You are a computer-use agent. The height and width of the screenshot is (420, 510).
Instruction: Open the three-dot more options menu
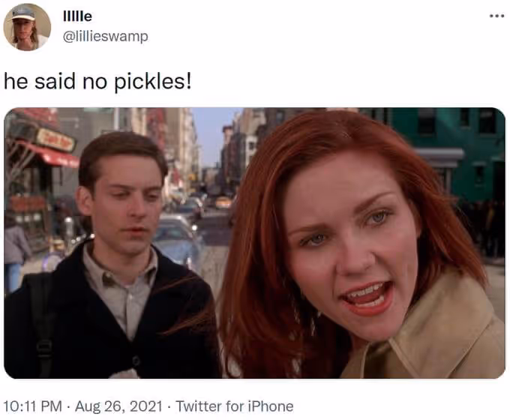tap(496, 16)
